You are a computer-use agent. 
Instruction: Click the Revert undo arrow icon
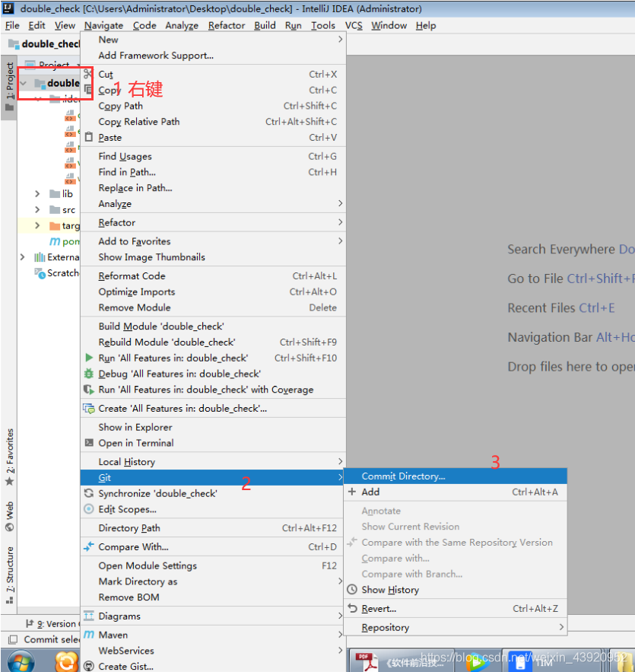click(352, 608)
